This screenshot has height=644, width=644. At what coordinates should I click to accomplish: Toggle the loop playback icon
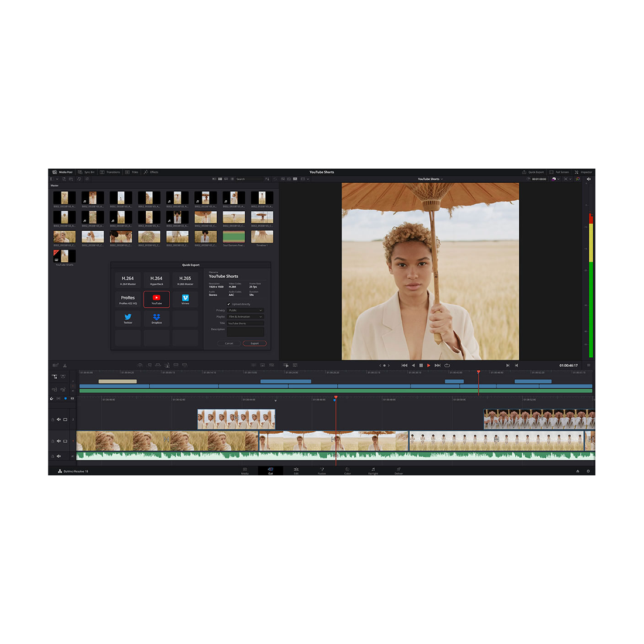tap(447, 365)
